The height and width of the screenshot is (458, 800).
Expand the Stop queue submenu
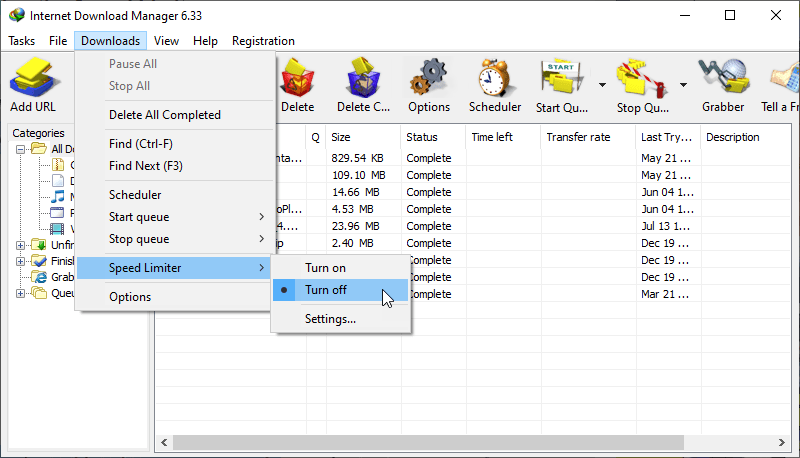pyautogui.click(x=173, y=239)
